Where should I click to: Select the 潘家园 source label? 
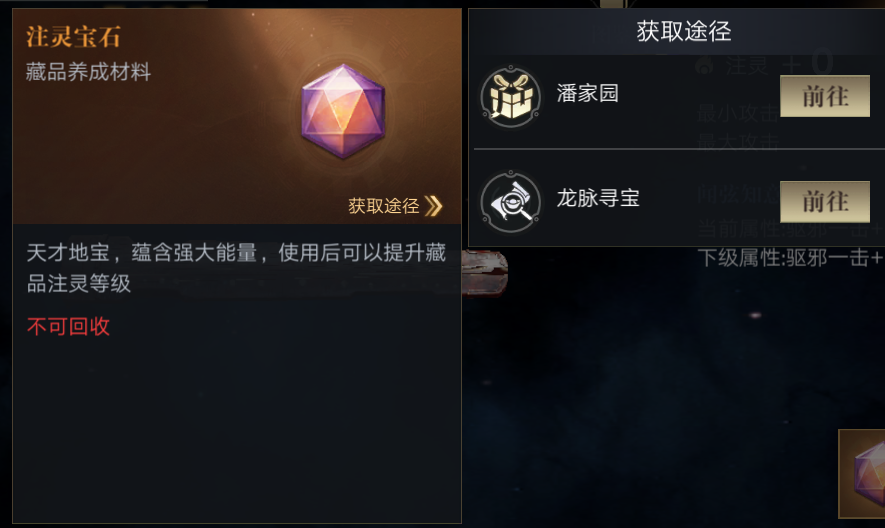click(x=588, y=93)
